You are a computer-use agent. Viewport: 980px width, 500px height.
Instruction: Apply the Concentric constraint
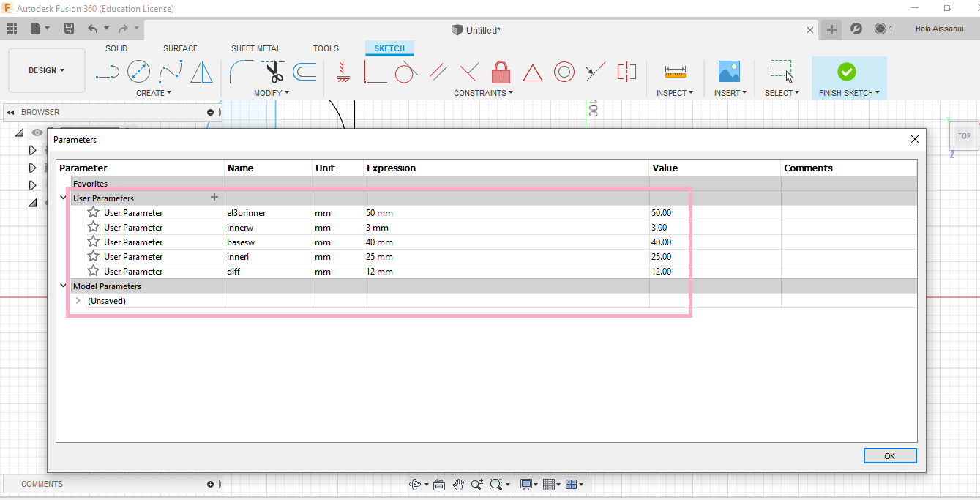(564, 72)
